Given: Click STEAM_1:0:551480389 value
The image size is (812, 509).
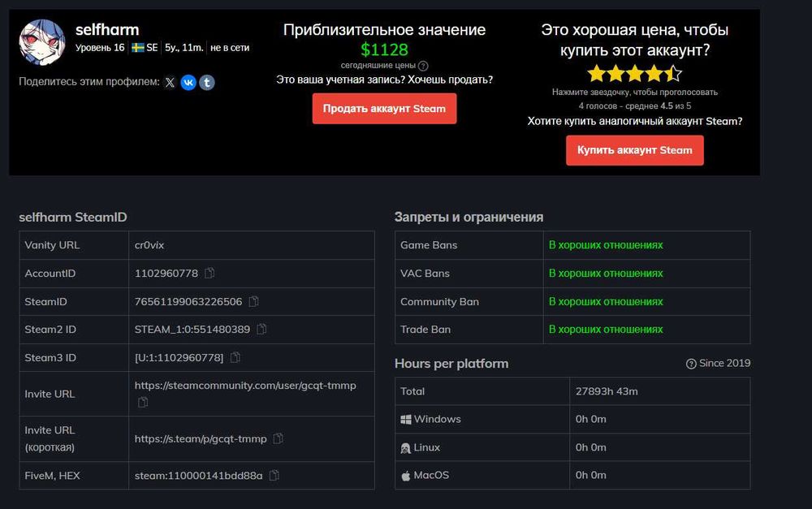Looking at the screenshot, I should pos(192,330).
